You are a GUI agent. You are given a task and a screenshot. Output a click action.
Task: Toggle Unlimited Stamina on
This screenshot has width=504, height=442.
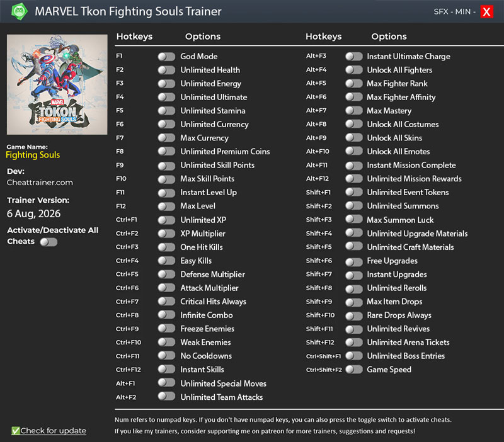click(x=166, y=111)
